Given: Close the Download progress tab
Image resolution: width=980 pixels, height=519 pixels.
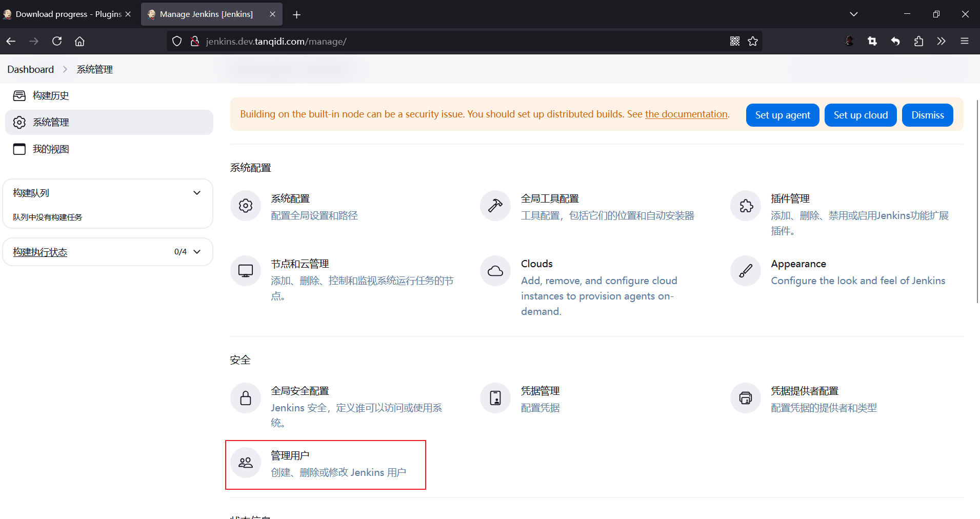Looking at the screenshot, I should click(x=128, y=14).
